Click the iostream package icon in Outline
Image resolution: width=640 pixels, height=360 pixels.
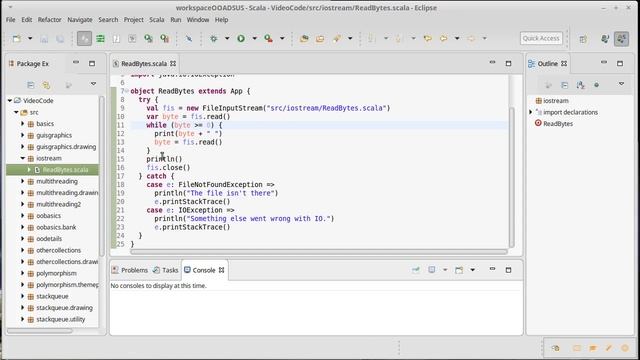(x=538, y=100)
